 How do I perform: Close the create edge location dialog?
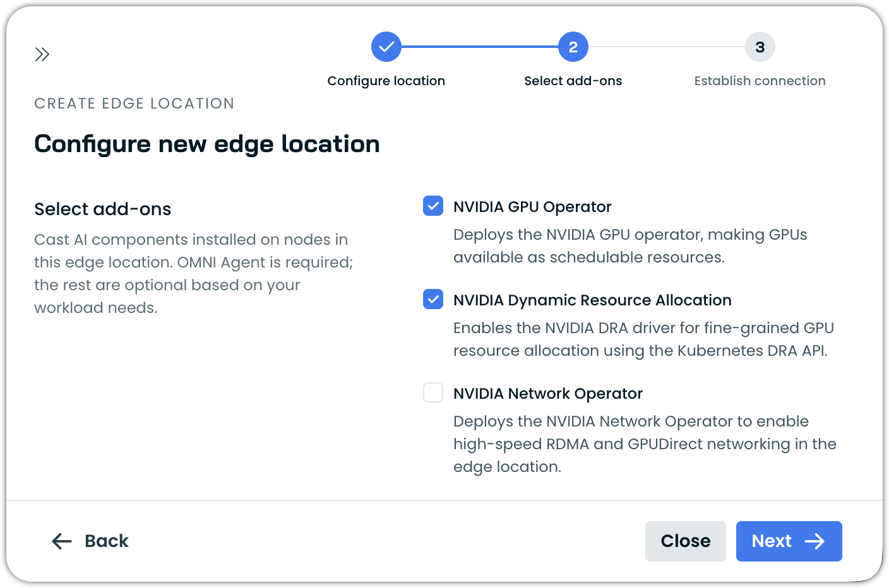tap(686, 541)
